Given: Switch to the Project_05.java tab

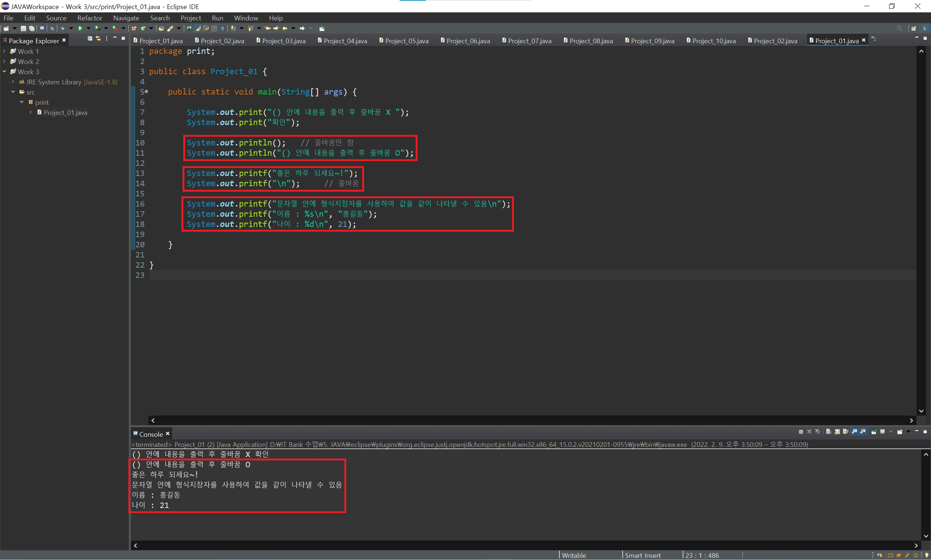Looking at the screenshot, I should point(406,41).
